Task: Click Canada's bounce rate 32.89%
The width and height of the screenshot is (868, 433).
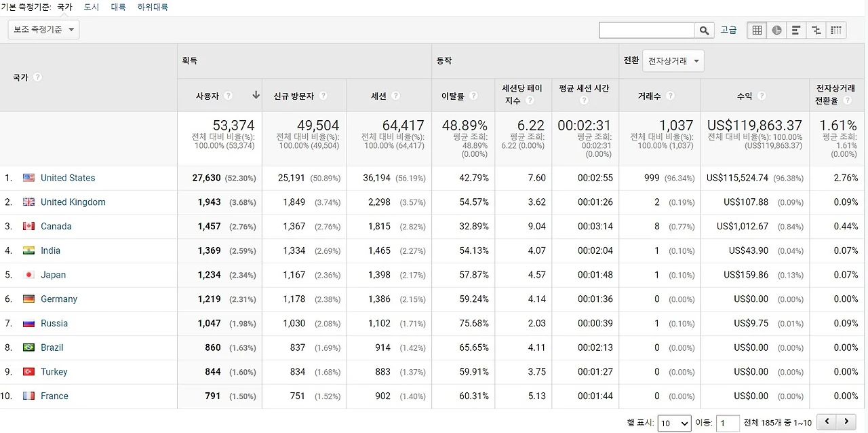Action: point(473,227)
